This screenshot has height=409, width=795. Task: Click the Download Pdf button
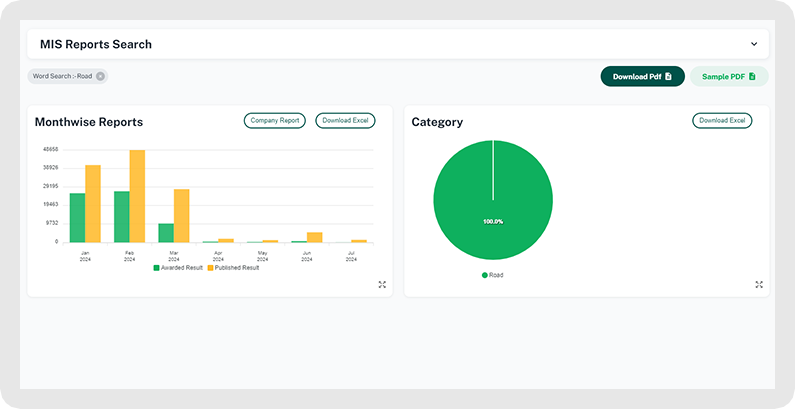point(642,76)
